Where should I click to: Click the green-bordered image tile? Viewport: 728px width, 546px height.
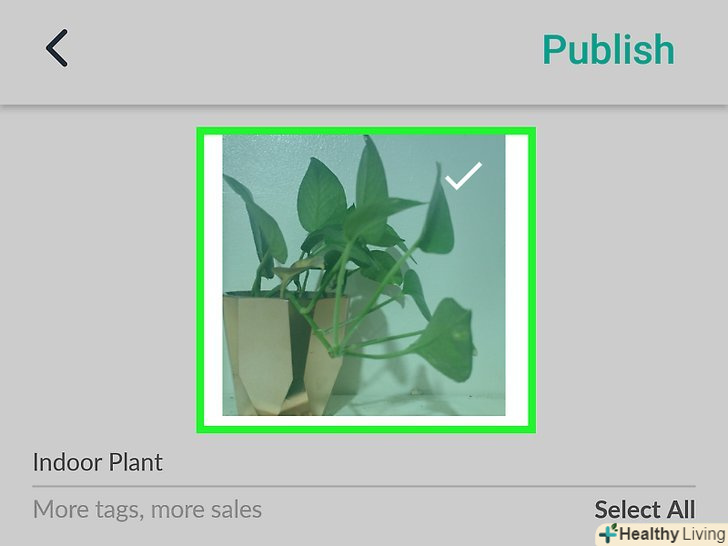[x=366, y=280]
